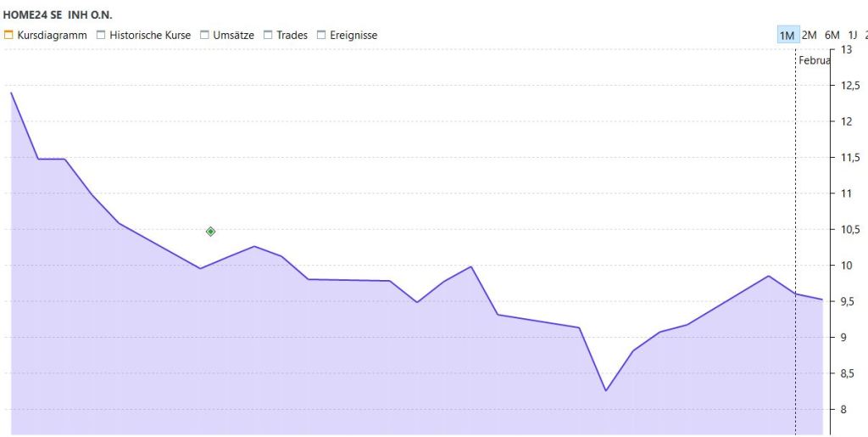Screen dimensions: 868x437
Task: Switch chart to 2M range
Action: (x=809, y=35)
